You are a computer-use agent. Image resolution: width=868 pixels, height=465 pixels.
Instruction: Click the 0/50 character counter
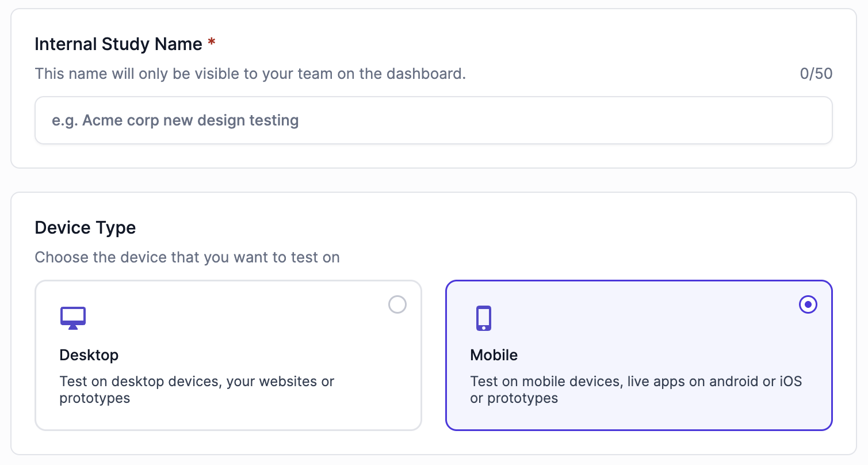816,74
